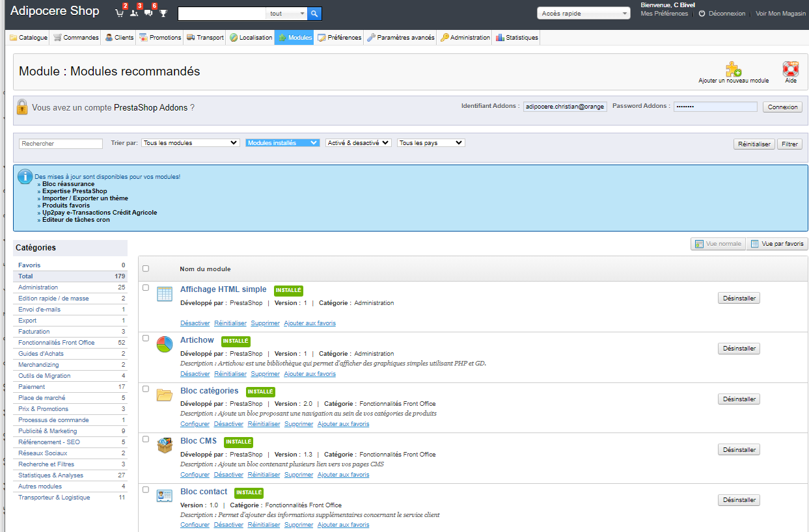Go to the Statistiques menu tab

(517, 38)
